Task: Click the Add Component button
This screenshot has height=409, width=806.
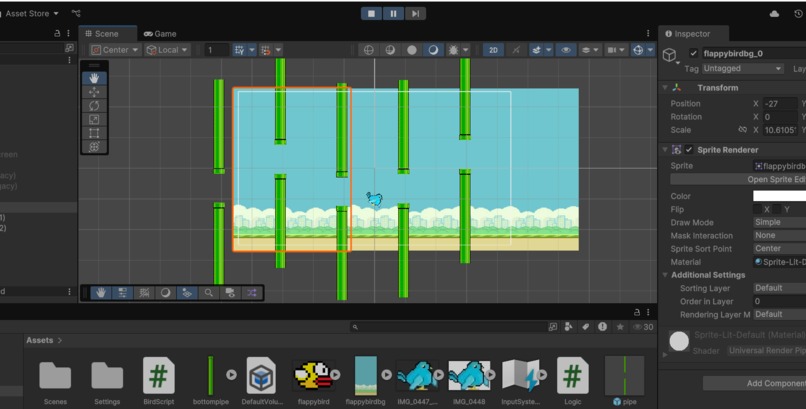Action: (x=755, y=383)
